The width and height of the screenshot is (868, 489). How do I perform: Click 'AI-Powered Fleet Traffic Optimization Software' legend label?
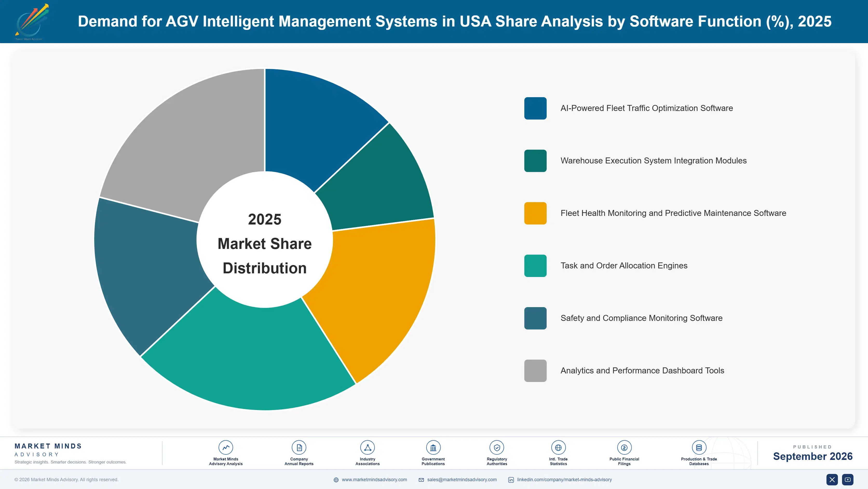[647, 108]
